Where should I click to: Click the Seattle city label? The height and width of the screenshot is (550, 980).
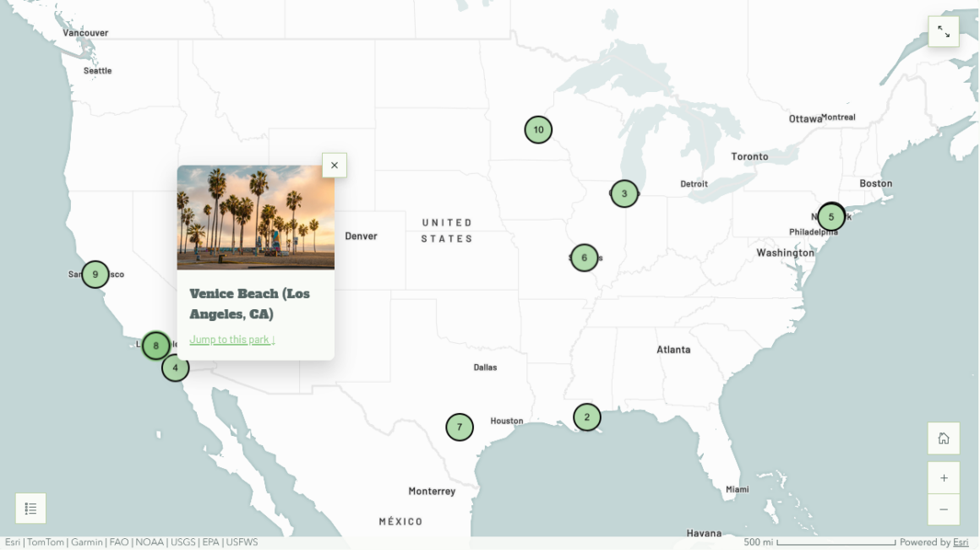[97, 71]
